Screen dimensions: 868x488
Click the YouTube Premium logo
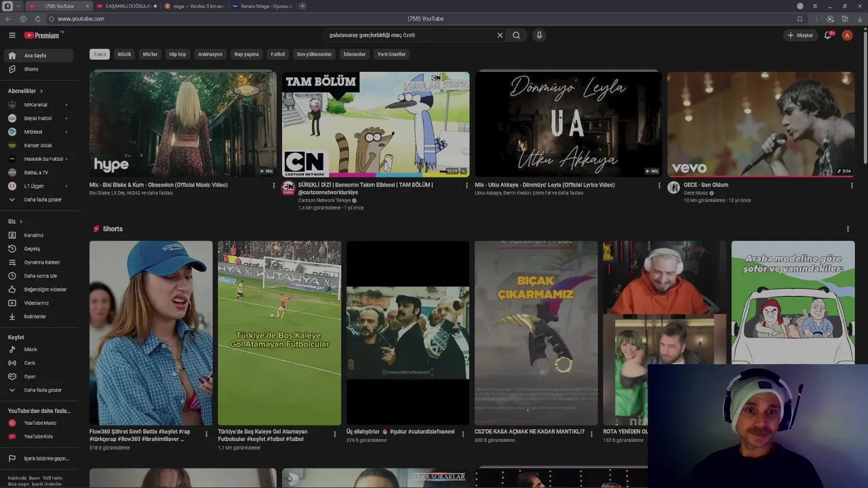[x=43, y=35]
